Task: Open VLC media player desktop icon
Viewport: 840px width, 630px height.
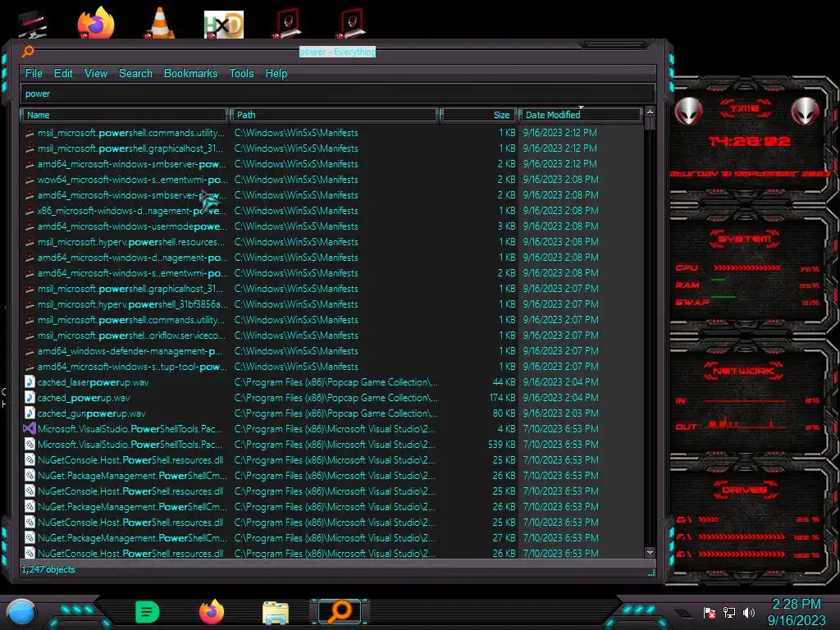Action: [160, 22]
